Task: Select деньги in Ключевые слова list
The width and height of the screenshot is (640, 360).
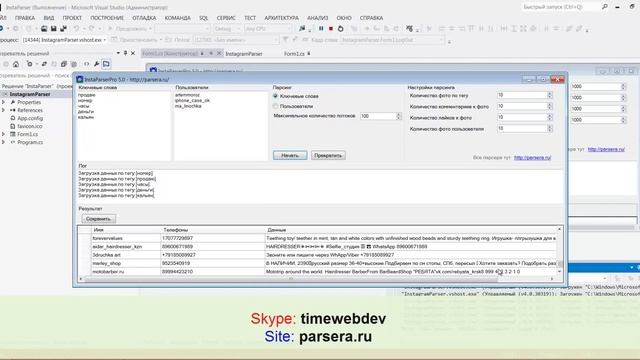Action: point(86,111)
